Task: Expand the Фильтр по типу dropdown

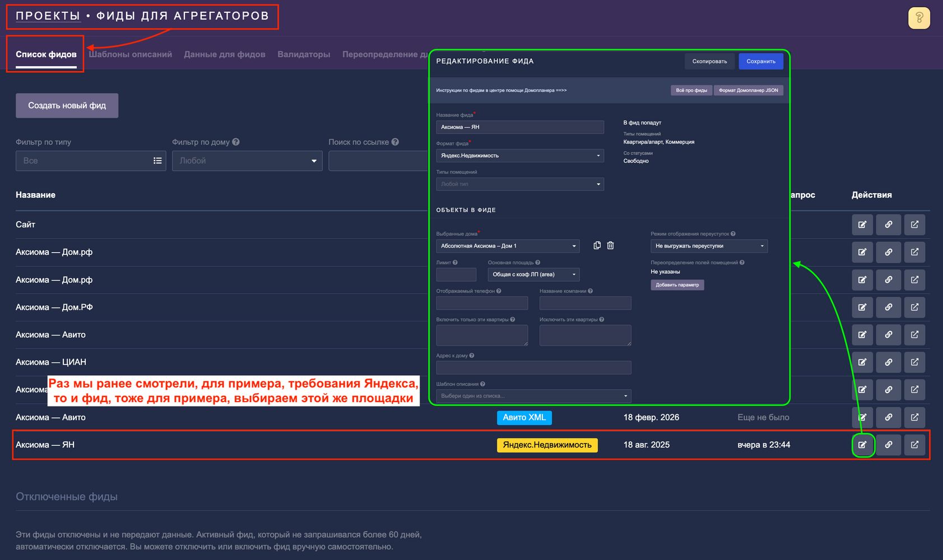Action: (91, 161)
